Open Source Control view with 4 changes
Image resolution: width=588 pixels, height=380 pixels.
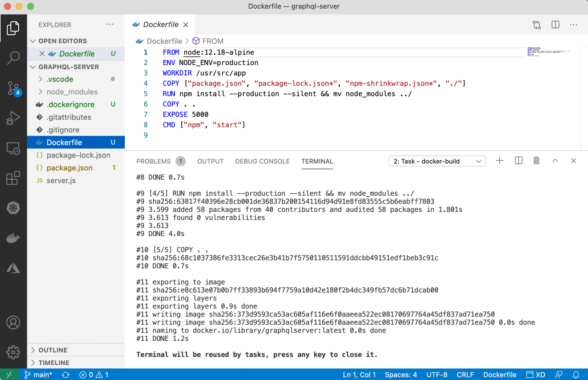click(13, 88)
